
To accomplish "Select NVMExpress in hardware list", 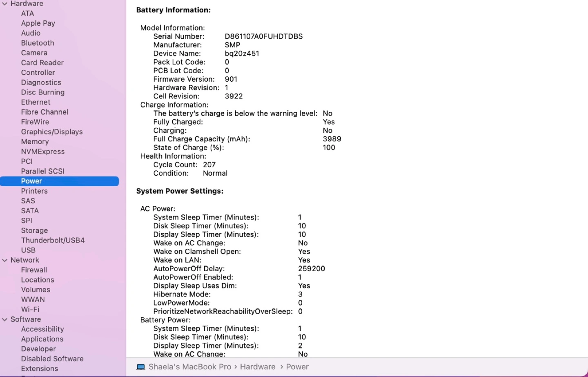I will tap(43, 152).
